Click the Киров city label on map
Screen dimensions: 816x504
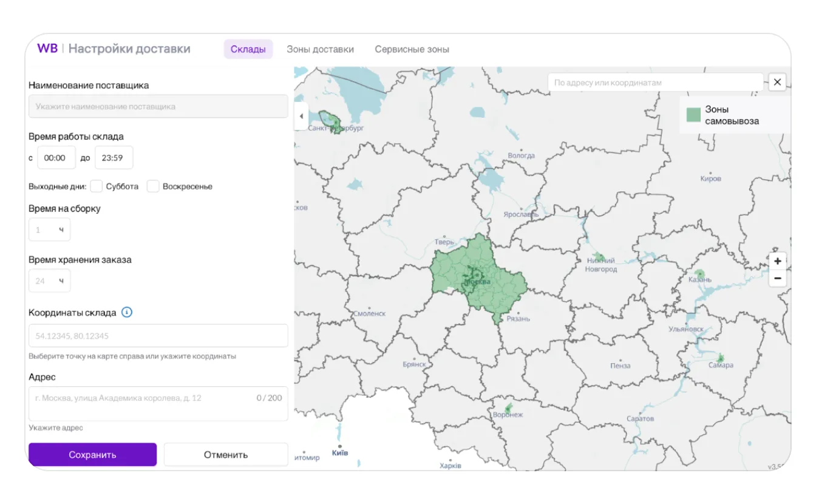click(711, 179)
